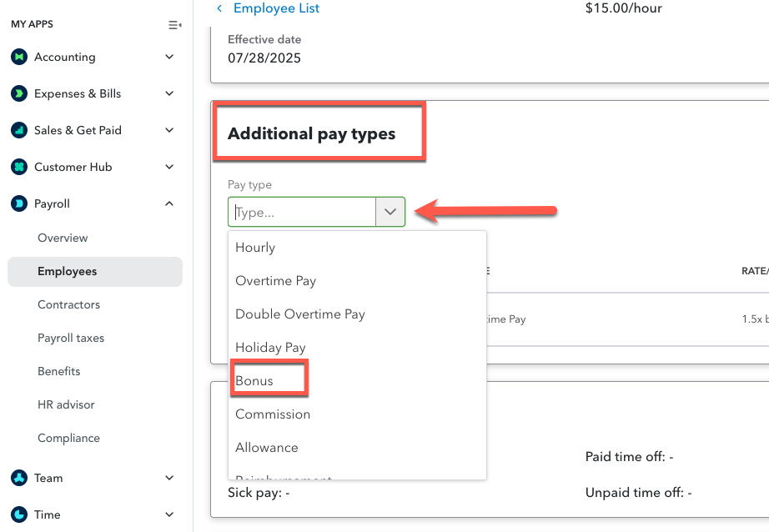Open Accounting via its sidebar icon
769x532 pixels.
[19, 57]
